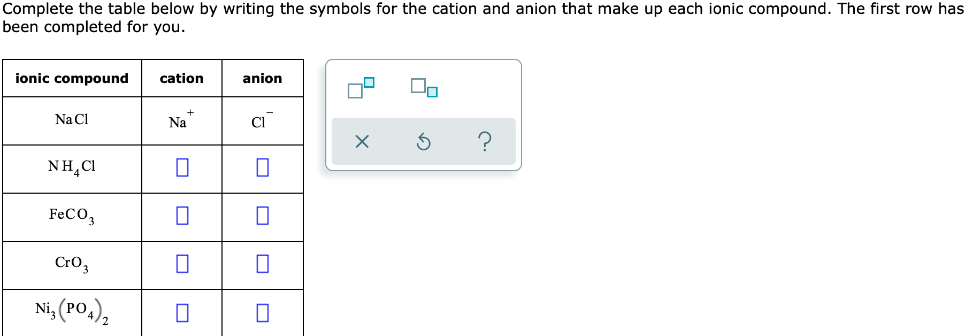Image resolution: width=980 pixels, height=336 pixels.
Task: Click the anion input box for Ni3(PO4)2
Action: (x=262, y=313)
